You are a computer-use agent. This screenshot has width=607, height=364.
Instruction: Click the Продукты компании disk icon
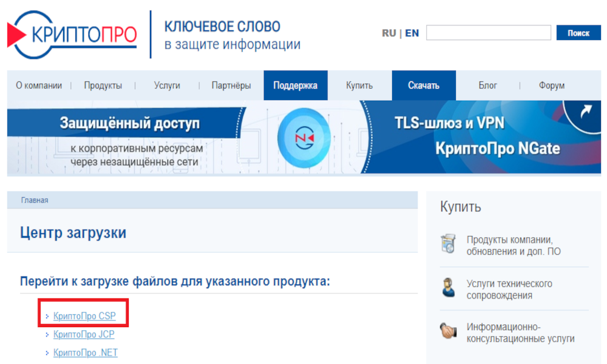click(x=449, y=244)
